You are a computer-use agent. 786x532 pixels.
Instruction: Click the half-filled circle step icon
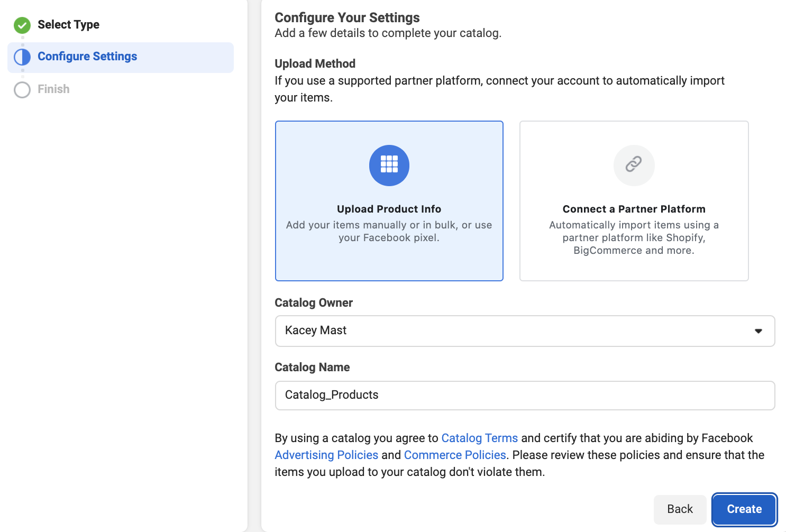pos(22,57)
